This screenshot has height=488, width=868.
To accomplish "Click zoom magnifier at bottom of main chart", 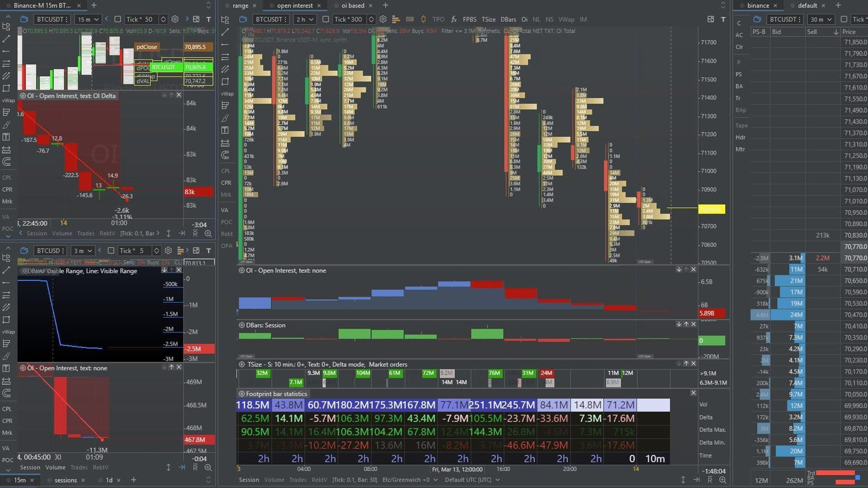I will point(722,480).
